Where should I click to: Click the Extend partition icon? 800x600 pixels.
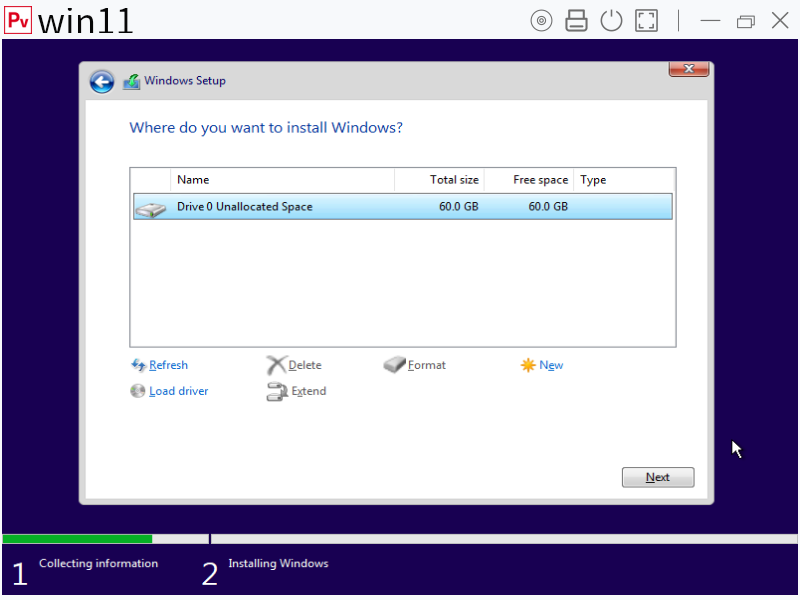(x=277, y=392)
